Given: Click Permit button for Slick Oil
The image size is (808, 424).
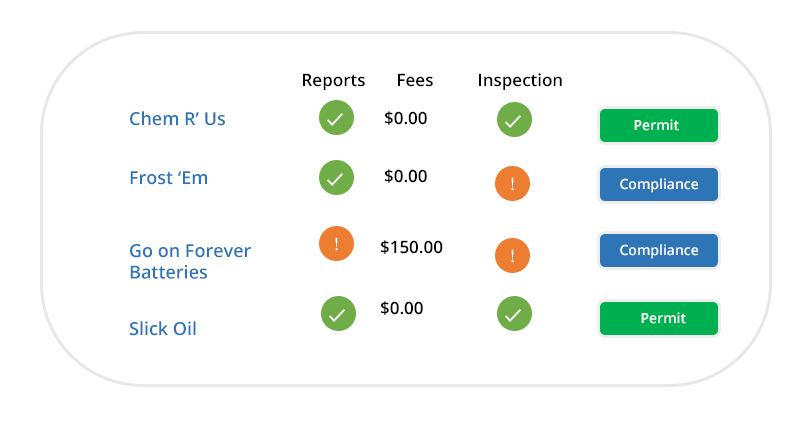Looking at the screenshot, I should [659, 318].
